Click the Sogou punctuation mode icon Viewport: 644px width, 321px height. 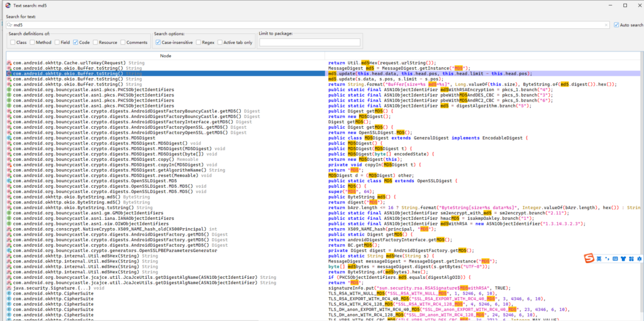coord(606,259)
